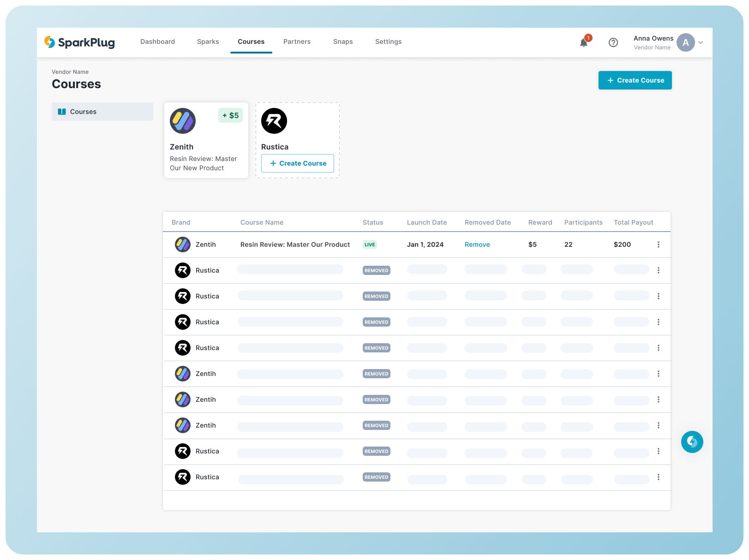Viewport: 749px width, 560px height.
Task: Click the 'Anna Owens' user name
Action: [653, 38]
